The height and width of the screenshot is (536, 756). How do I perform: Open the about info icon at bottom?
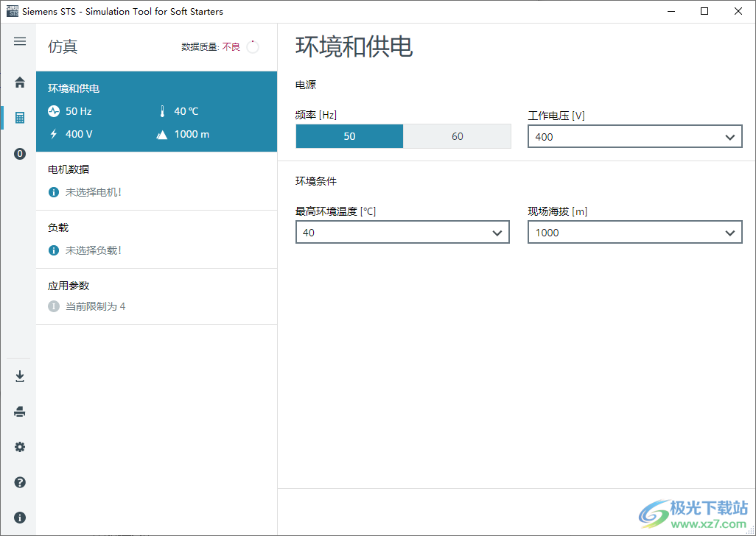(x=20, y=518)
